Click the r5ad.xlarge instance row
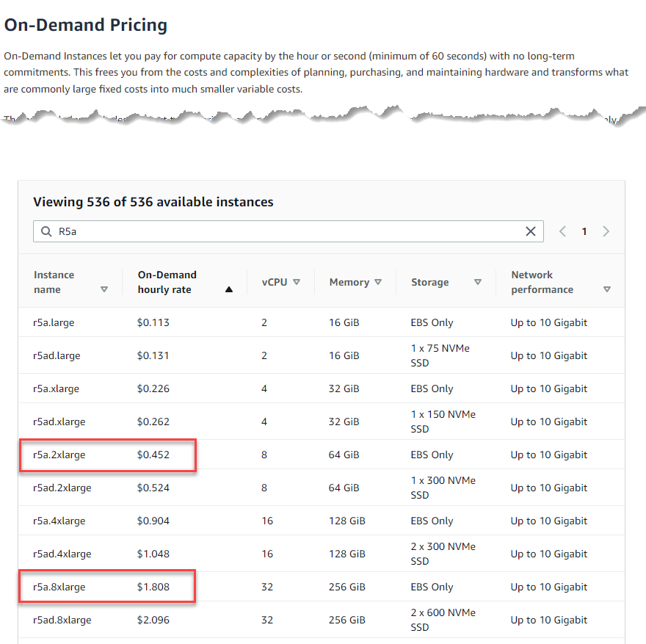This screenshot has width=646, height=644. (59, 422)
